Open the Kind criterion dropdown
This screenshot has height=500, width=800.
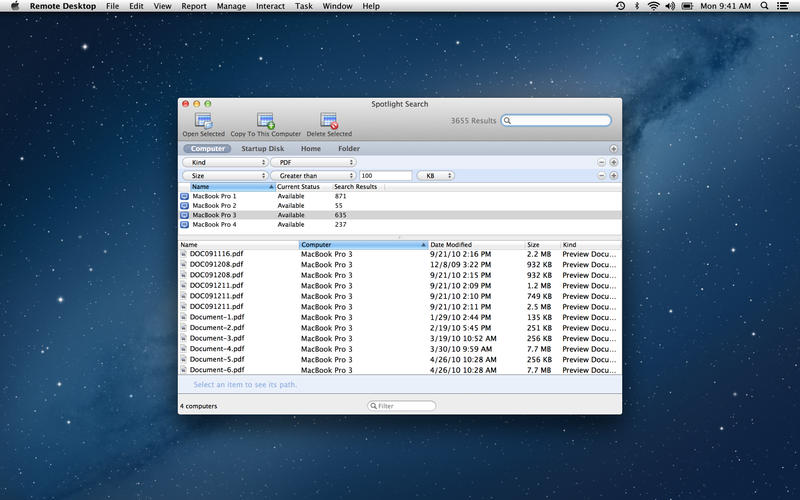(x=225, y=162)
